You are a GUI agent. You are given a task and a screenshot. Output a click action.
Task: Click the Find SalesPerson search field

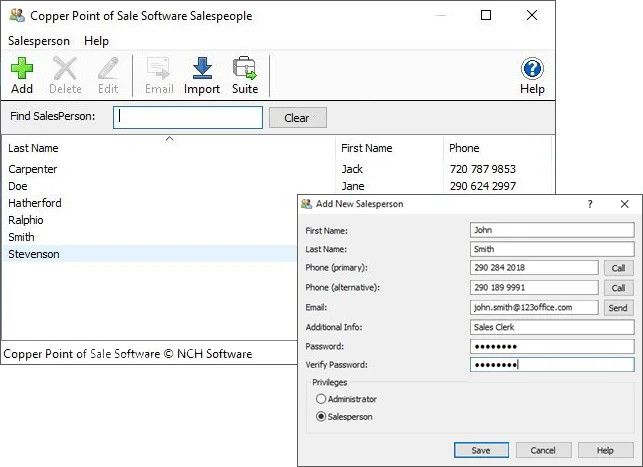click(x=188, y=117)
